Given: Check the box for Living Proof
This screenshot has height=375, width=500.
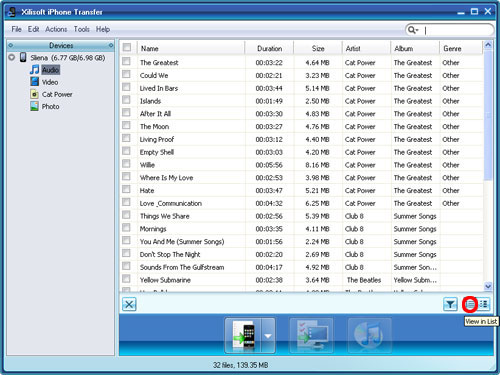Looking at the screenshot, I should pos(126,138).
